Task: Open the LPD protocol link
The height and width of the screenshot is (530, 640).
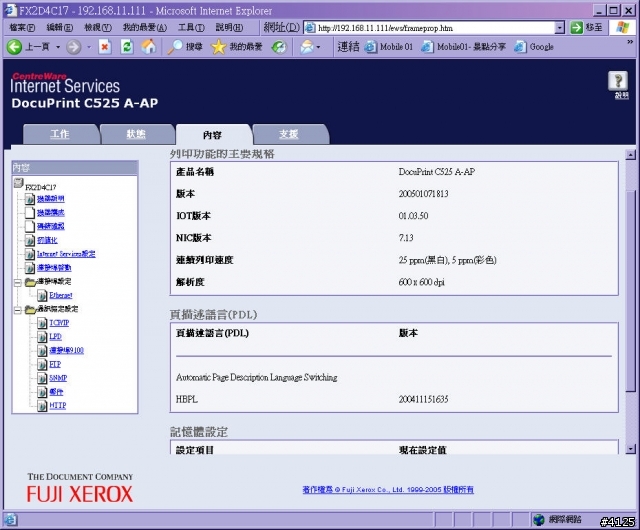Action: 56,337
